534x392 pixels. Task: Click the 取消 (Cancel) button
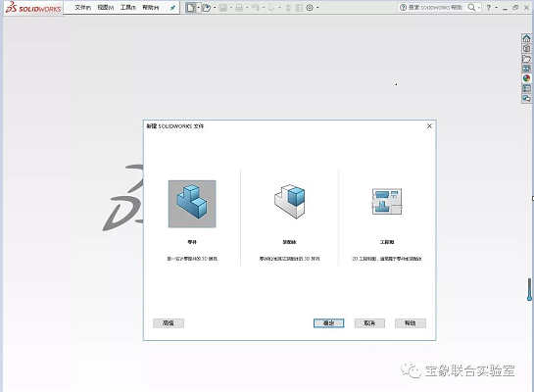tap(369, 323)
